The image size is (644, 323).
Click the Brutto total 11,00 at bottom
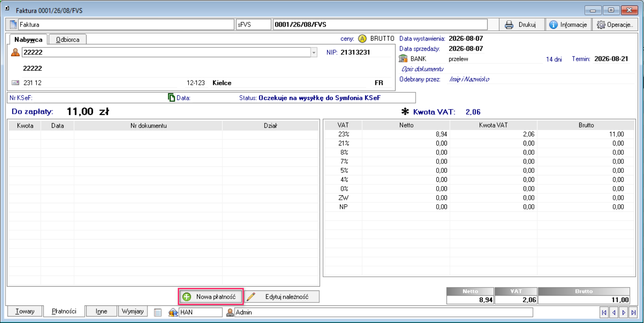click(x=620, y=300)
